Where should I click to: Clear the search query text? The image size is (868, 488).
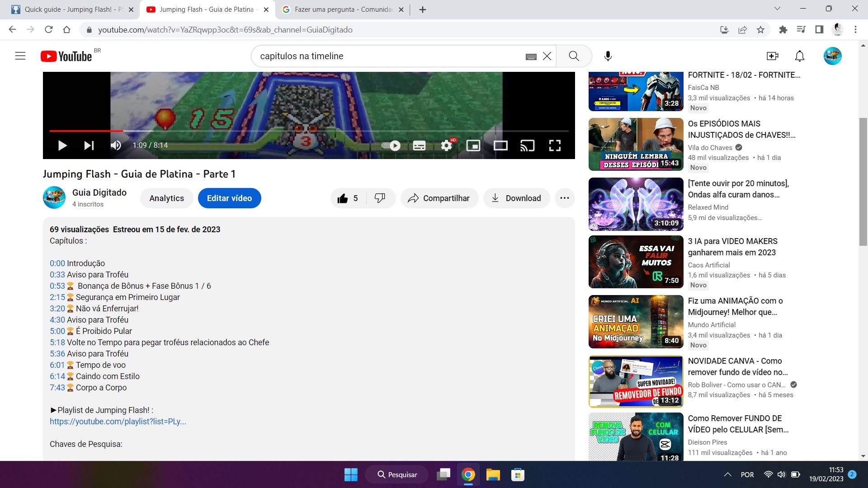tap(547, 56)
